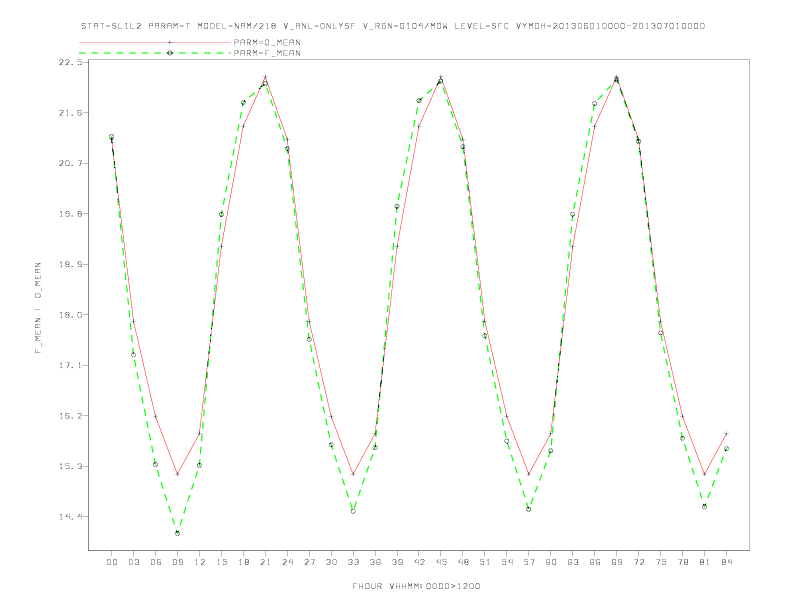Click the x-axis tick label 78
Image resolution: width=792 pixels, height=612 pixels.
pos(682,562)
